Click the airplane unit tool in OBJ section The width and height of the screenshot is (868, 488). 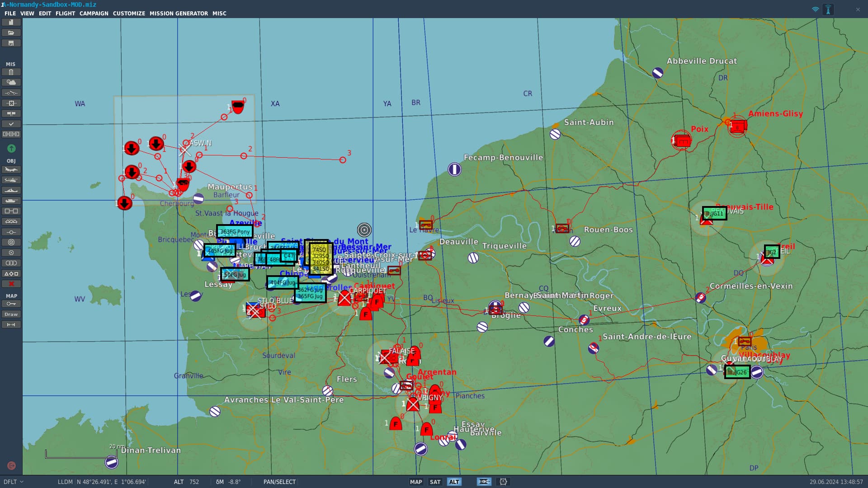11,170
